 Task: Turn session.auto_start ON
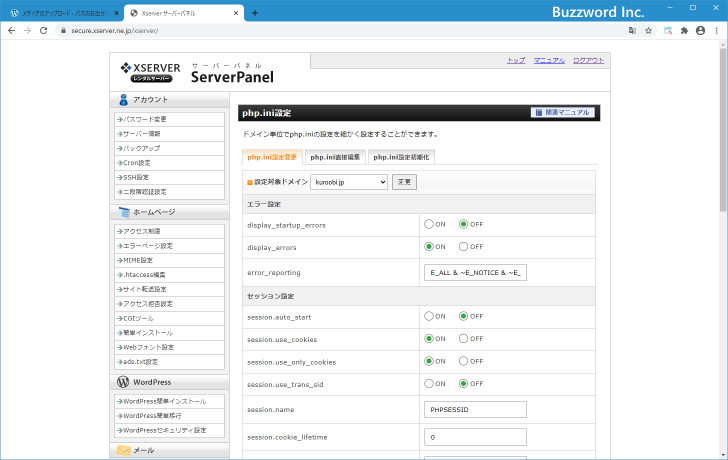[x=429, y=316]
